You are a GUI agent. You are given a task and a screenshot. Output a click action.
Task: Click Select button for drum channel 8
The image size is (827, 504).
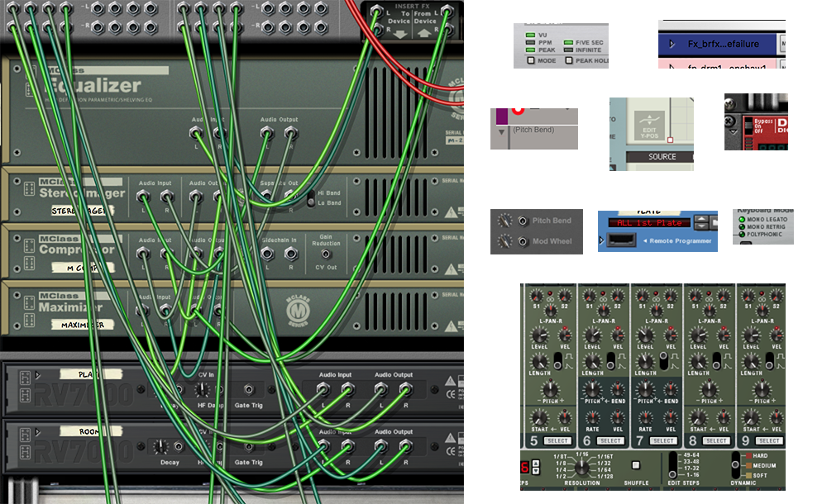715,440
